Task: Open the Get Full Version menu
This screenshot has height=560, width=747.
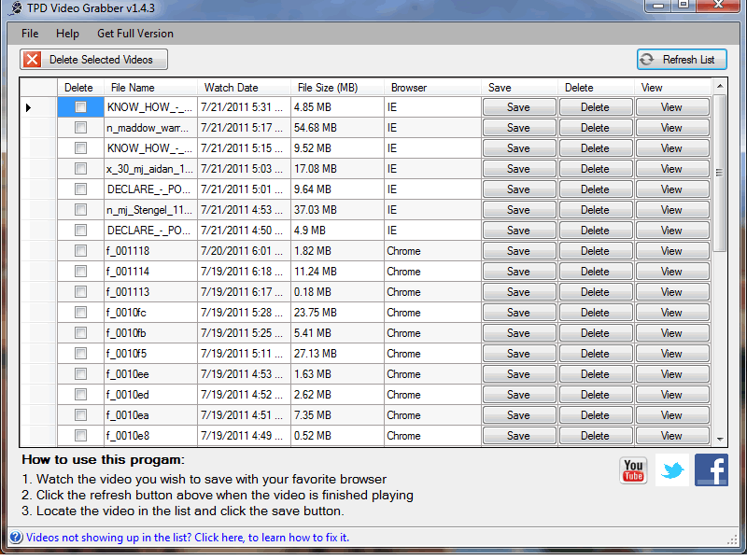Action: (134, 34)
